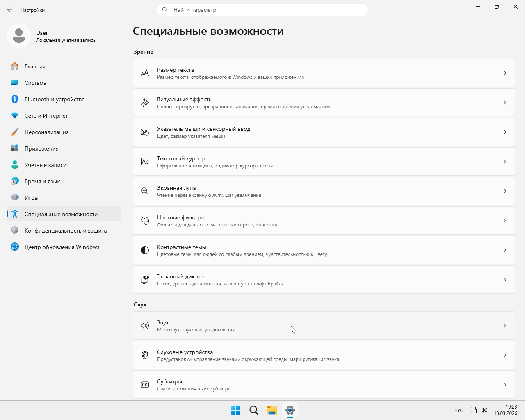Switch to Персонализация section
Viewport: 525px width, 420px height.
64,132
